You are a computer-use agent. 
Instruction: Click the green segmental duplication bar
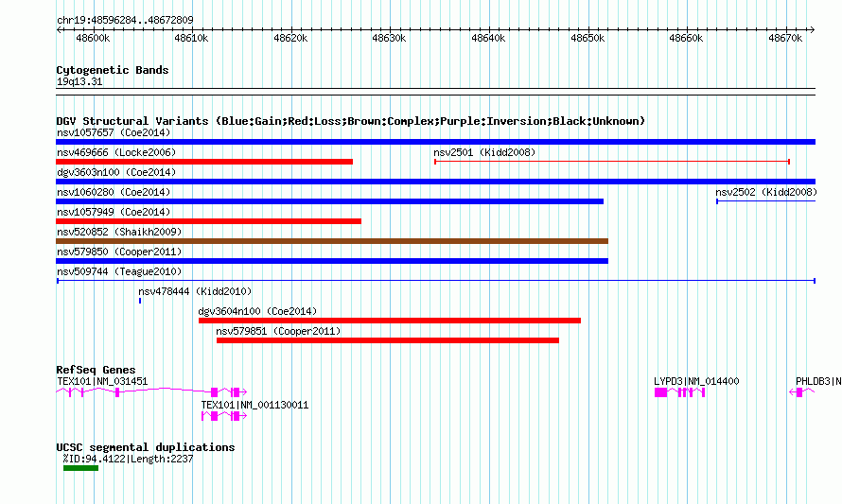pyautogui.click(x=80, y=468)
